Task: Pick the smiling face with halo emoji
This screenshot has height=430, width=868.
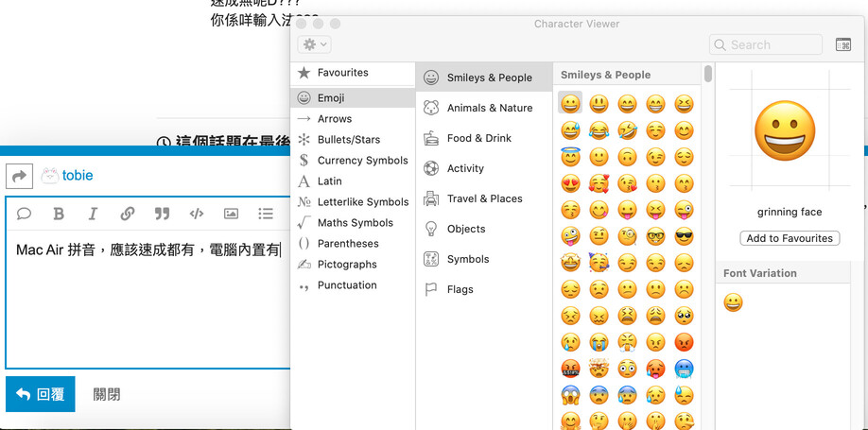Action: (570, 157)
